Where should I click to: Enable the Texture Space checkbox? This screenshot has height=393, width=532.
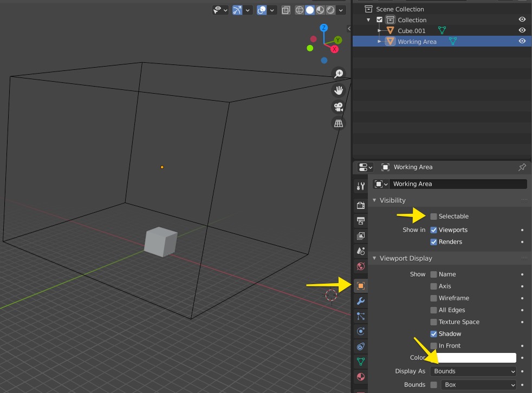coord(433,322)
